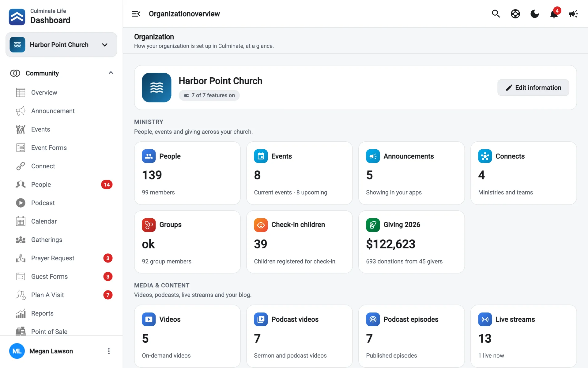This screenshot has height=368, width=588.
Task: Collapse sidebar with the menu toggle icon
Action: tap(136, 14)
